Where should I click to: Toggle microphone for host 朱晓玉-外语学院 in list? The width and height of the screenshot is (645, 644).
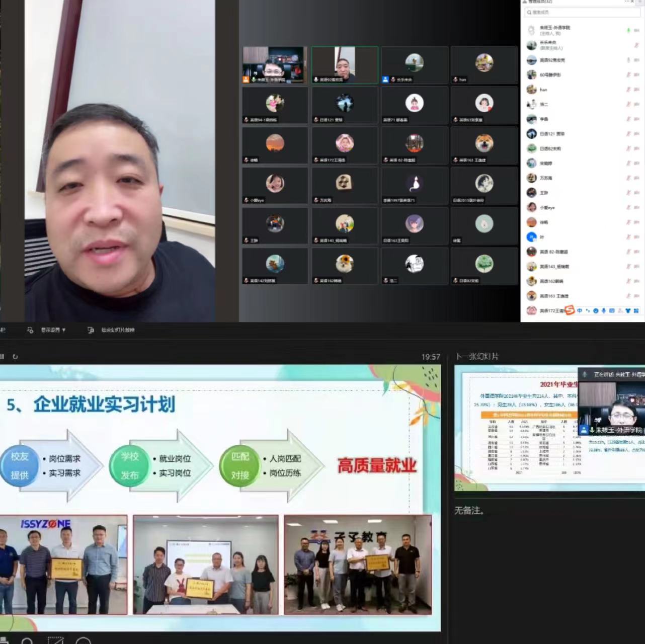(x=628, y=31)
